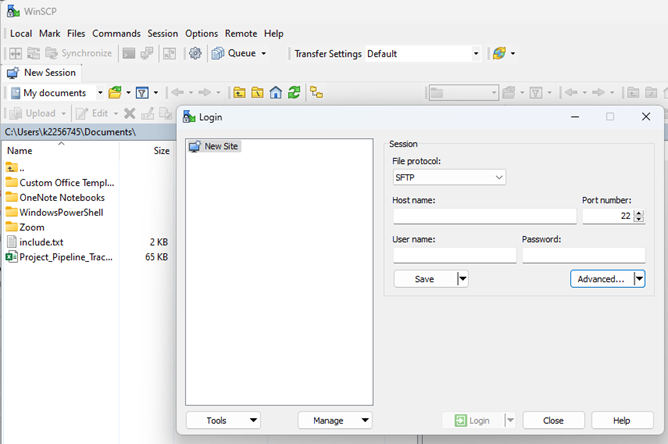
Task: Select the Custom Office Templ... folder
Action: click(60, 183)
